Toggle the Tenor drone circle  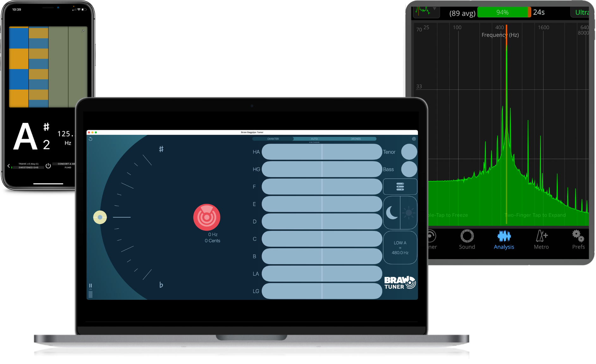(x=409, y=152)
